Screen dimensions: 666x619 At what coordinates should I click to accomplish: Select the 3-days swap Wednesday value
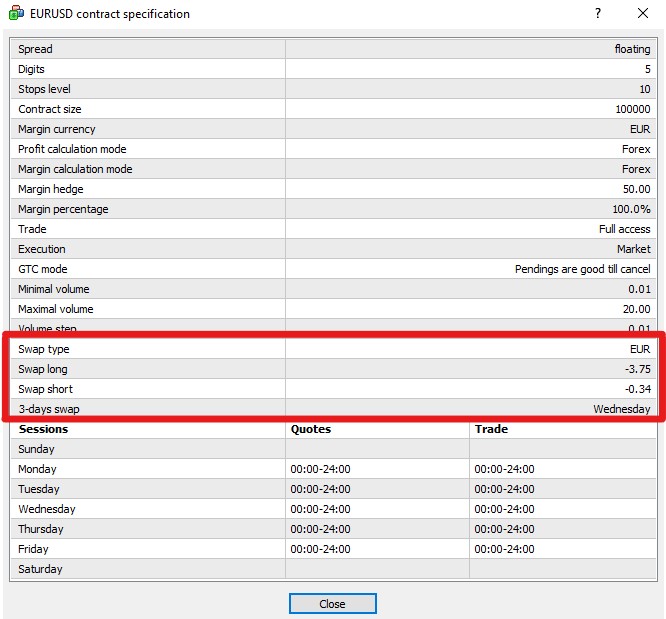coord(622,409)
